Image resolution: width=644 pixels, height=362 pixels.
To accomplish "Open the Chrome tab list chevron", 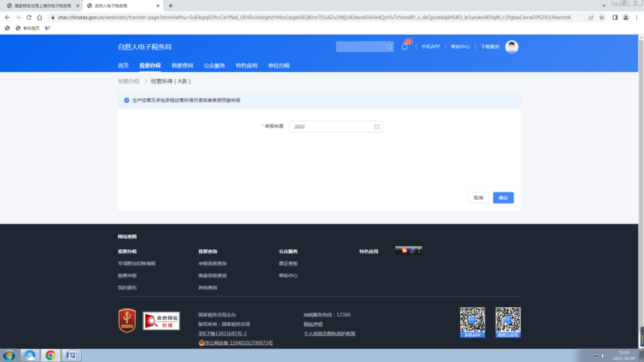I will pyautogui.click(x=603, y=6).
